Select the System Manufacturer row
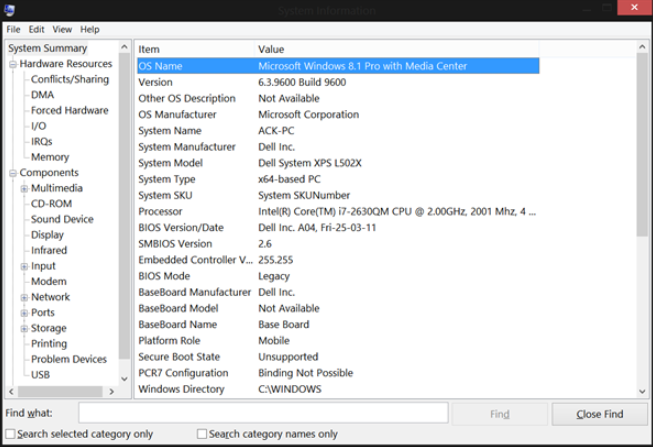This screenshot has height=447, width=653. tap(338, 147)
